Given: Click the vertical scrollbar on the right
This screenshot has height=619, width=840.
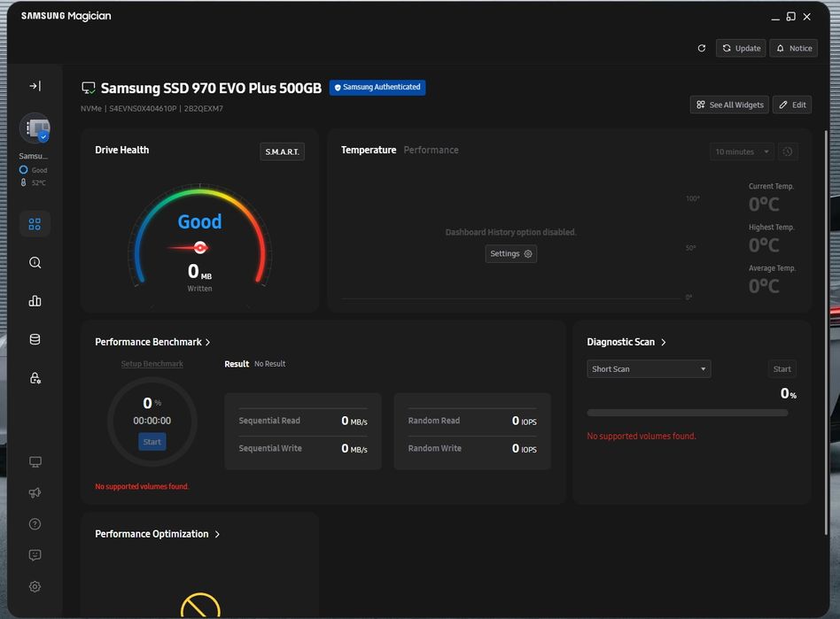Looking at the screenshot, I should (x=826, y=332).
